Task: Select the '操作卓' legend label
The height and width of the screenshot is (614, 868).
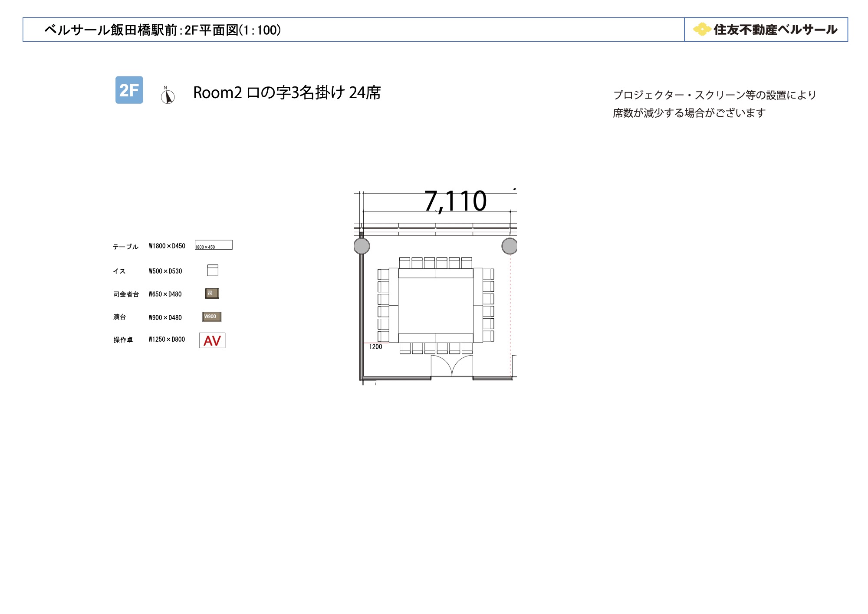Action: click(123, 340)
